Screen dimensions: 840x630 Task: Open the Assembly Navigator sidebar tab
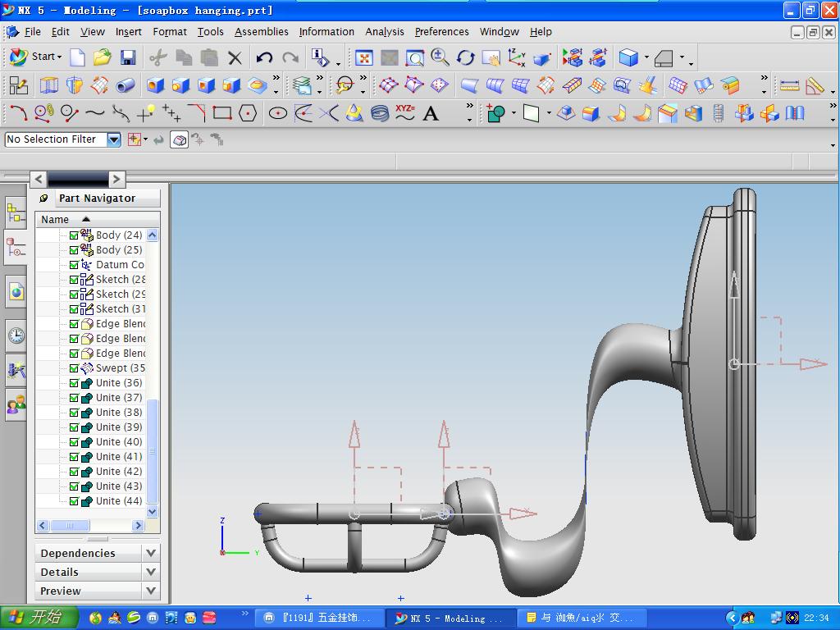[16, 213]
